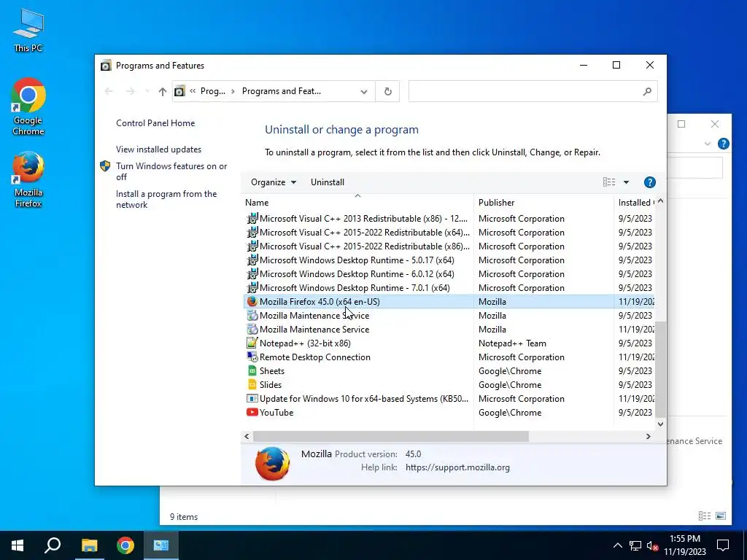Click the Mozilla Firefox 45.0 row icon

coord(252,301)
